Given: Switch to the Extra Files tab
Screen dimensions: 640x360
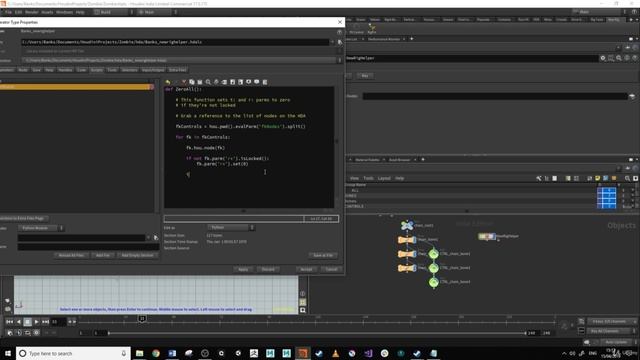Looking at the screenshot, I should (x=178, y=70).
